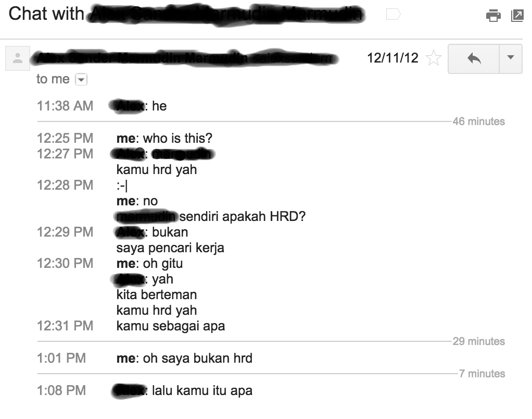Viewport: 532px width, 419px height.
Task: Click message 'oh saya bukan hrd'
Action: tap(198, 359)
